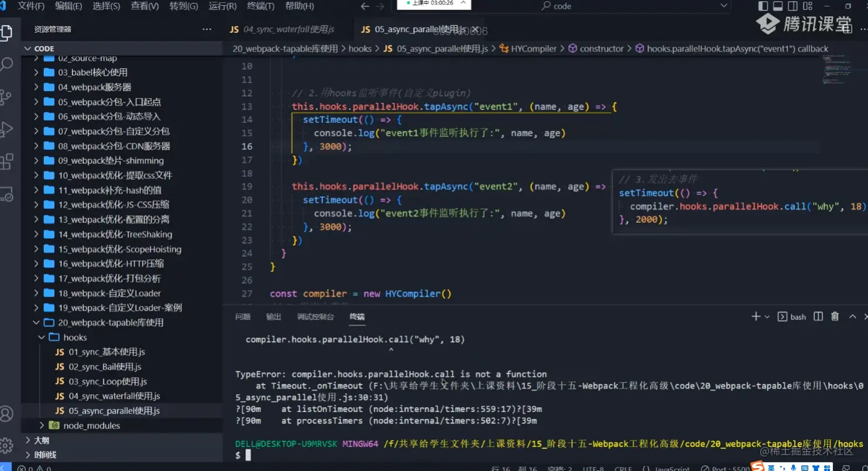868x471 pixels.
Task: Collapse the hooks folder
Action: pos(122,337)
